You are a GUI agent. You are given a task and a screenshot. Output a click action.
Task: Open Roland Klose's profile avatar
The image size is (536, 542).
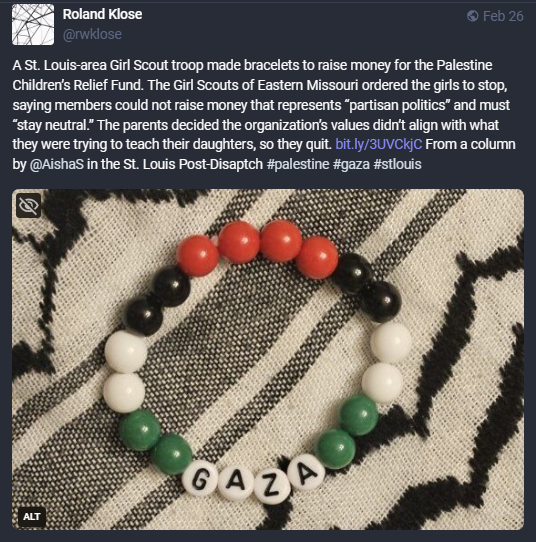point(33,25)
